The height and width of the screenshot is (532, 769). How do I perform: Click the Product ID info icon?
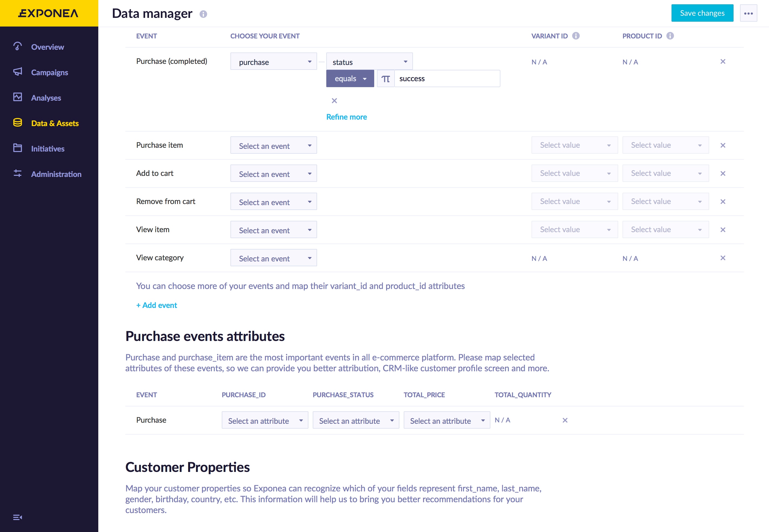pos(670,36)
